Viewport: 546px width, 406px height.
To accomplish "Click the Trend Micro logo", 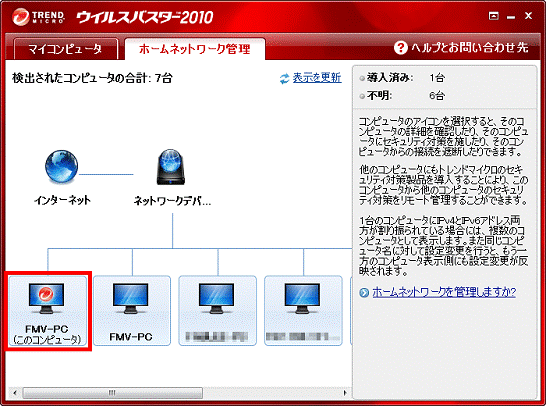I will [38, 17].
